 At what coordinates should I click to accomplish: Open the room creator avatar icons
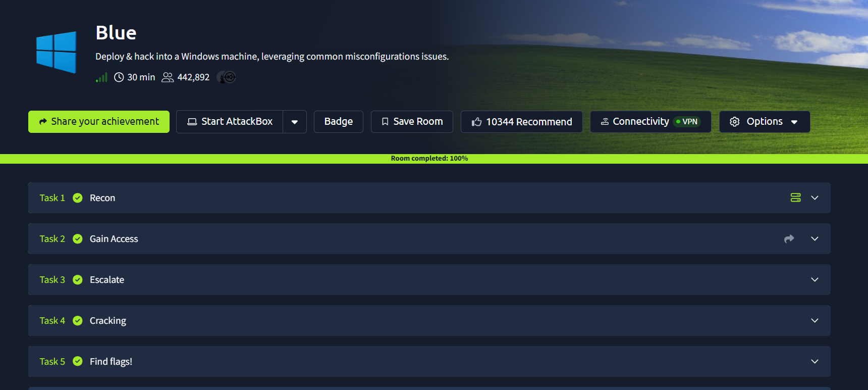click(x=227, y=77)
